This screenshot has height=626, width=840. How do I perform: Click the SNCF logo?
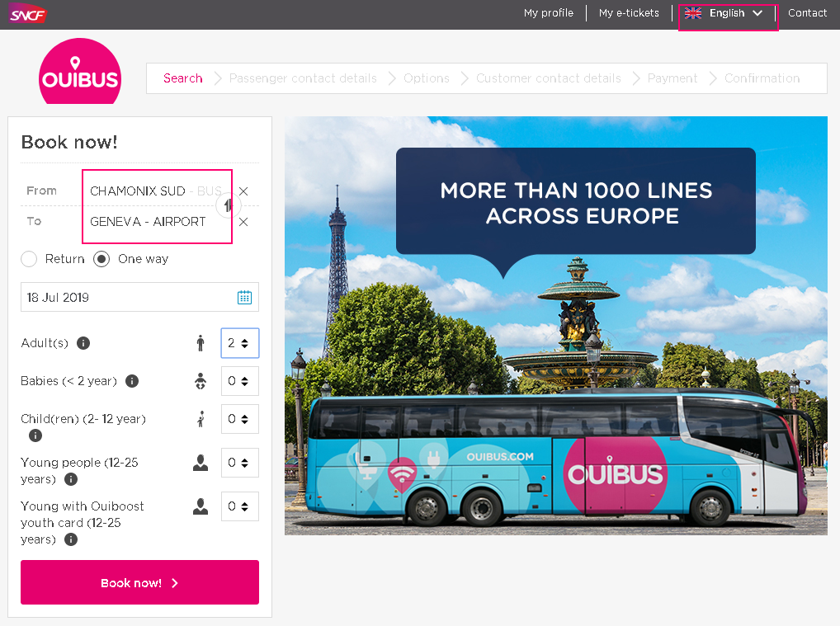tap(28, 14)
